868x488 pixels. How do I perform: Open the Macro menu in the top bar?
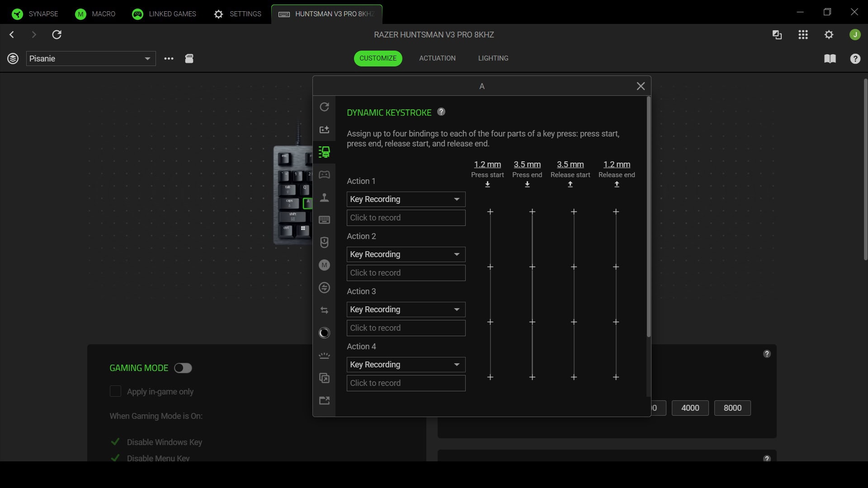[x=95, y=14]
